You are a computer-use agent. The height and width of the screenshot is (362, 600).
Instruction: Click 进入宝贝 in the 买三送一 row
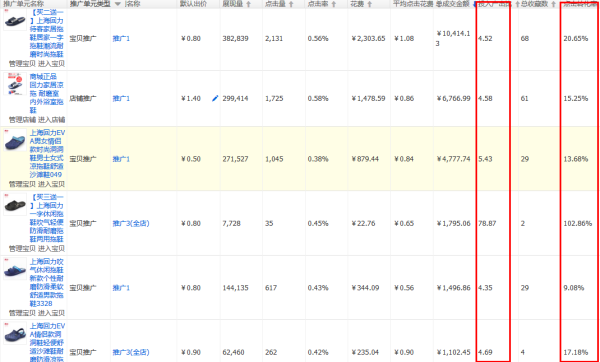click(x=51, y=248)
